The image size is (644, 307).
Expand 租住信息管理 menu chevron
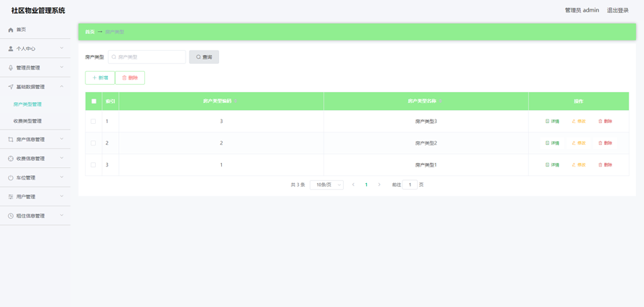[x=62, y=215]
